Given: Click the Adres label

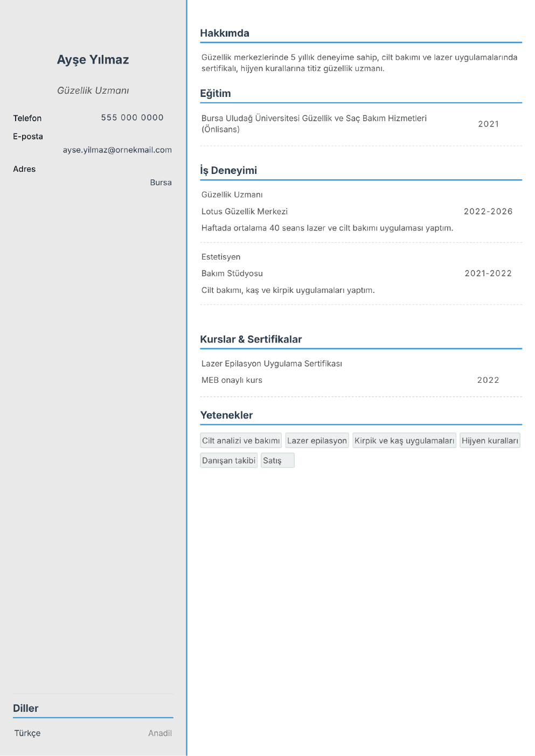Looking at the screenshot, I should [x=24, y=169].
